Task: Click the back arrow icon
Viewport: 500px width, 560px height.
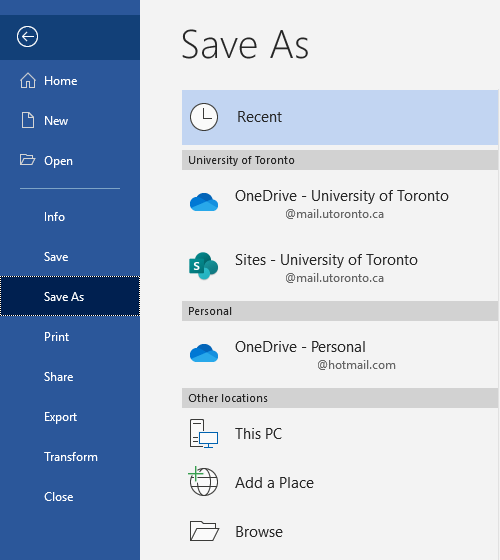Action: [27, 36]
